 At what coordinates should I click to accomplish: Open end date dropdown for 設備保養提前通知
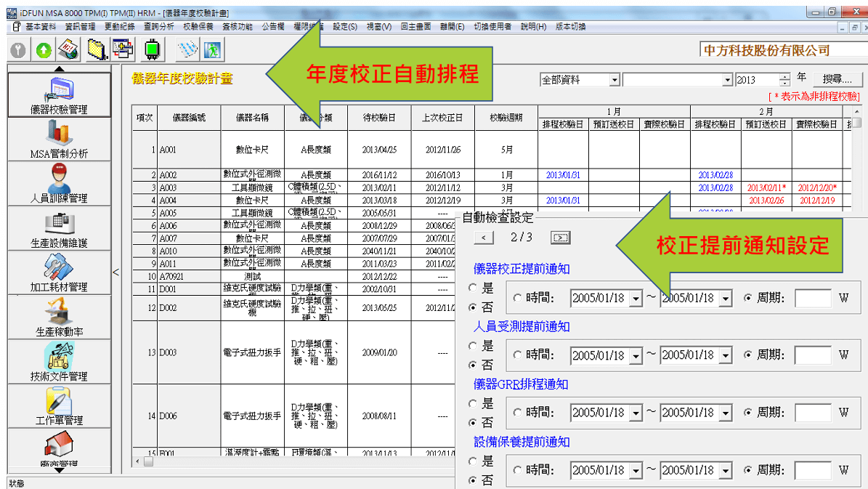click(x=725, y=470)
